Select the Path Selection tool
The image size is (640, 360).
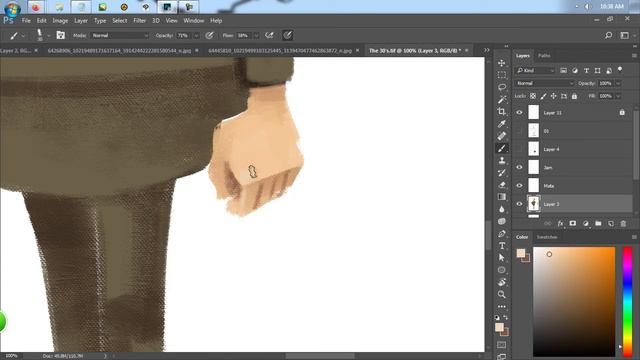click(x=502, y=258)
